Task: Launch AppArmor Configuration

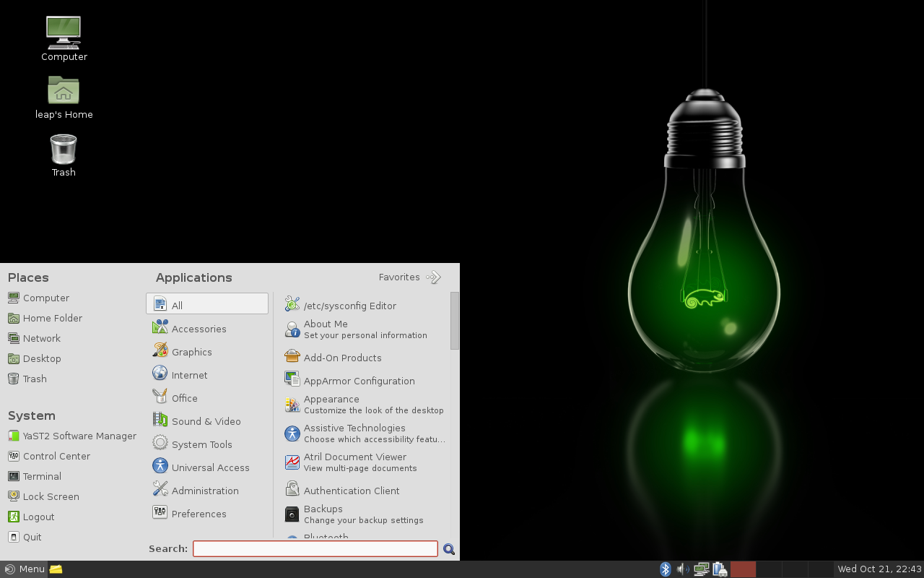Action: point(359,381)
